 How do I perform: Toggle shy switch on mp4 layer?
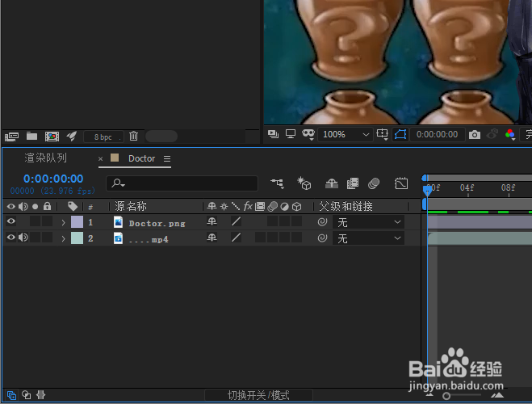(212, 238)
